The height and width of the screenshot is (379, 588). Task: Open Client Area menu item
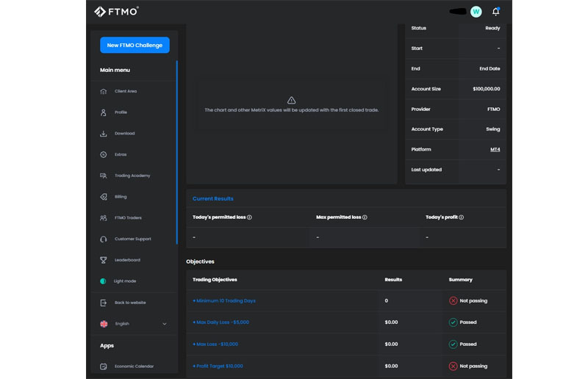point(126,91)
